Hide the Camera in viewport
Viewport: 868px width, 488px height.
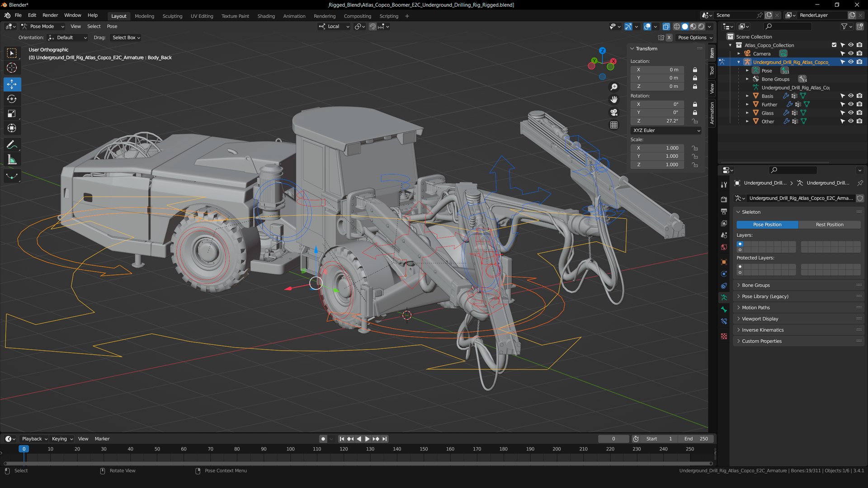[x=851, y=53]
